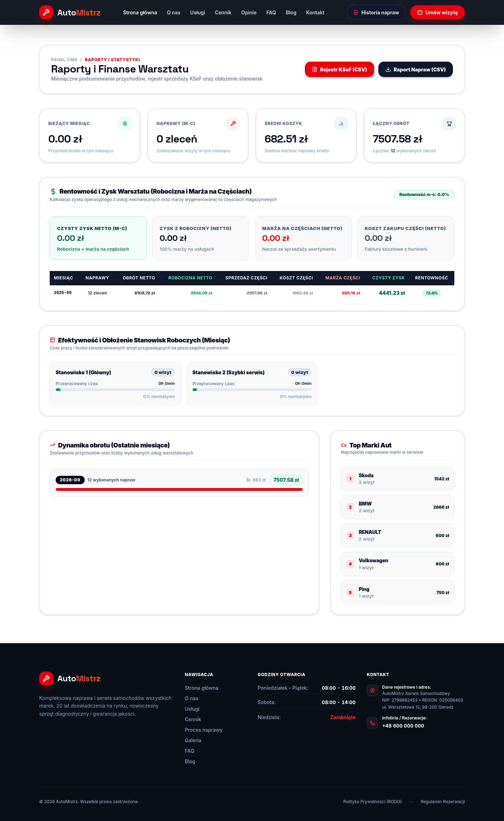Open Polityka Prywatności (RODO) link
The height and width of the screenshot is (821, 504).
(x=372, y=802)
